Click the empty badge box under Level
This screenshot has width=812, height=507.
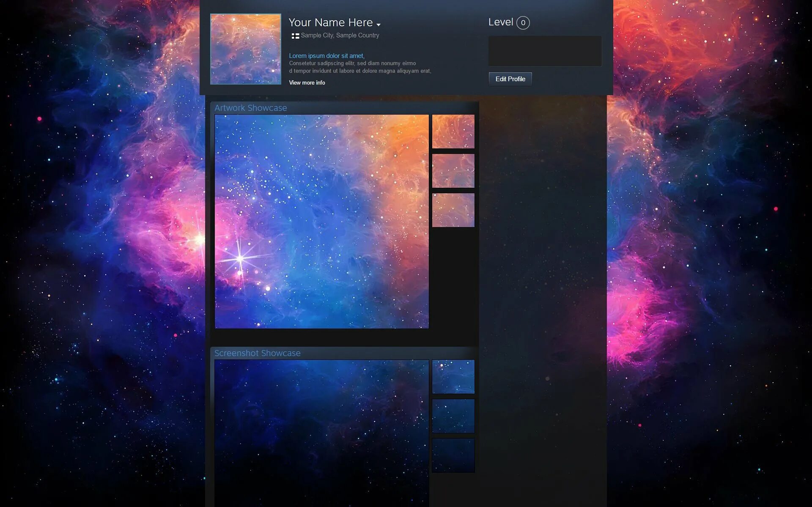(545, 51)
